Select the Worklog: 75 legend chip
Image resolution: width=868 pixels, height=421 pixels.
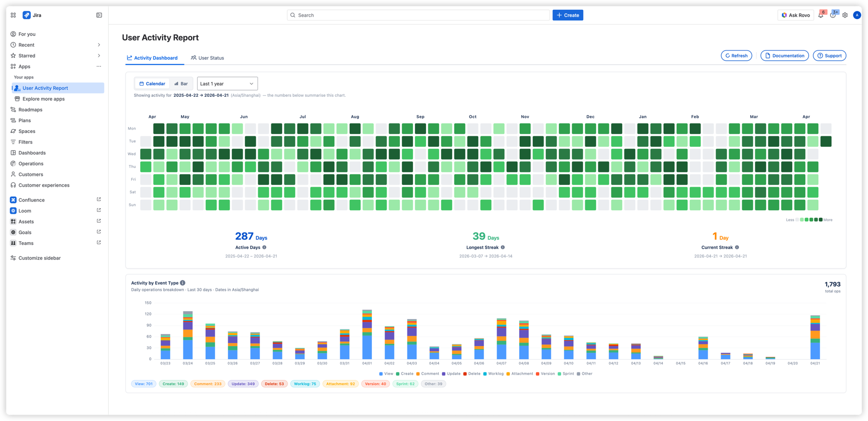(x=305, y=384)
